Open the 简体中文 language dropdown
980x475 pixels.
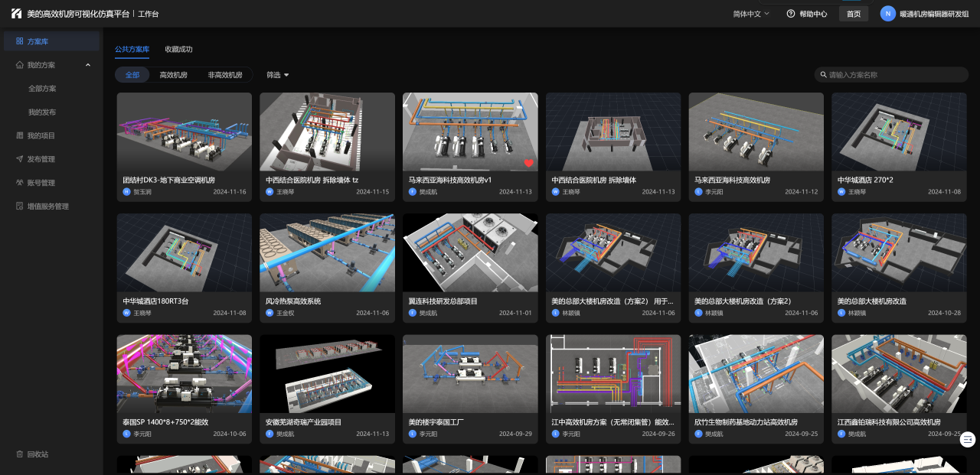(751, 14)
